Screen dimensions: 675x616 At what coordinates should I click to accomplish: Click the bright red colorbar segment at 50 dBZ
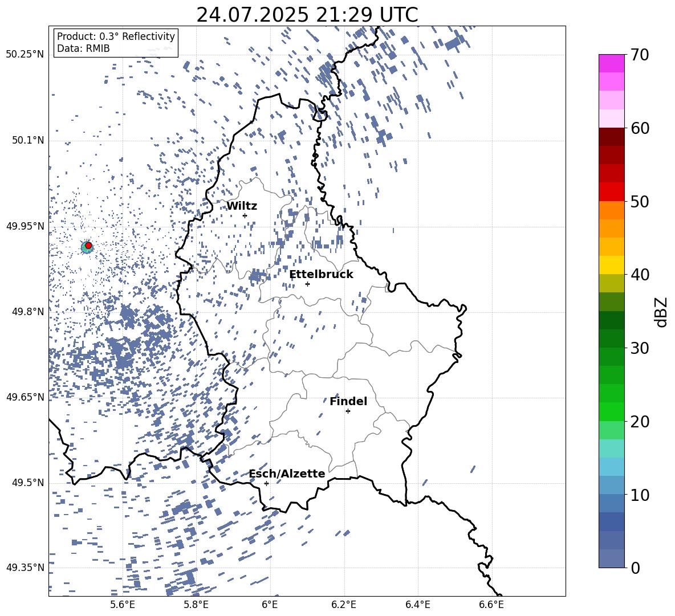tap(611, 192)
